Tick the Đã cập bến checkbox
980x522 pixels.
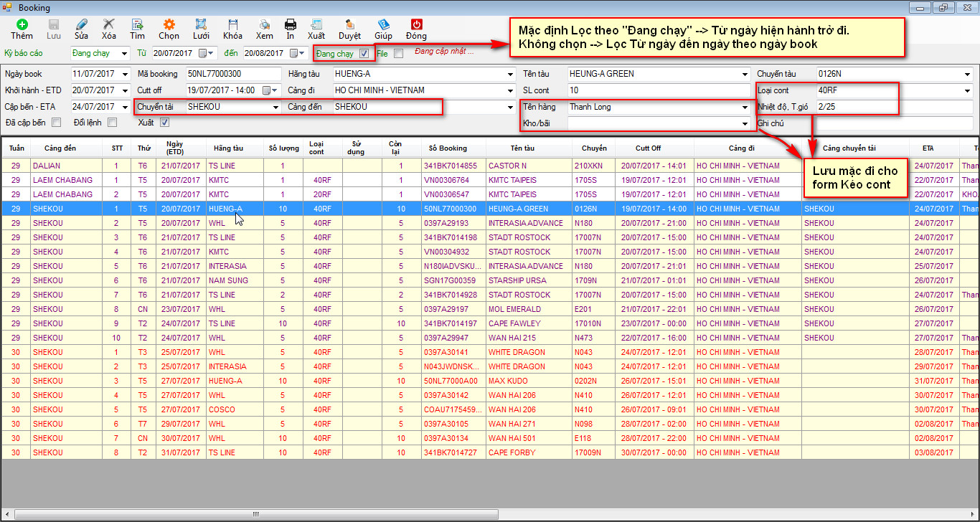[57, 122]
